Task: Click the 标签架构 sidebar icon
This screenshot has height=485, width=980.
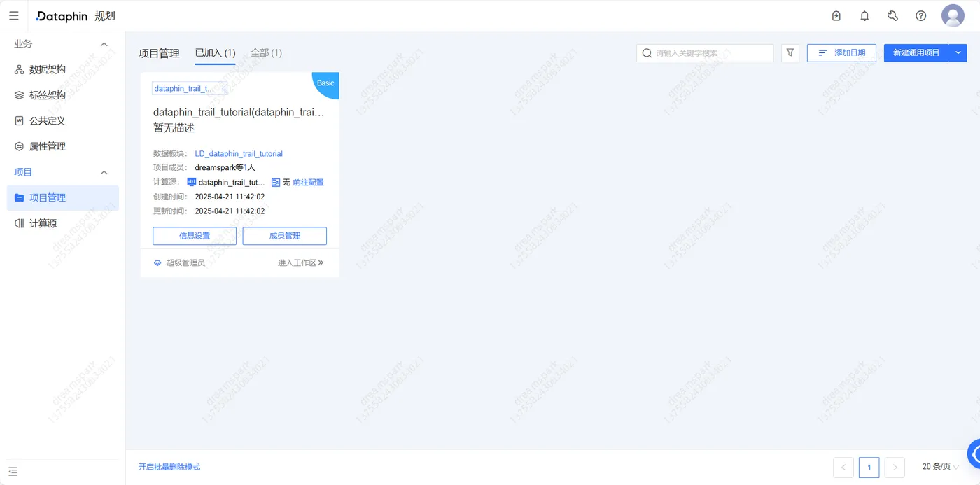Action: pyautogui.click(x=20, y=95)
